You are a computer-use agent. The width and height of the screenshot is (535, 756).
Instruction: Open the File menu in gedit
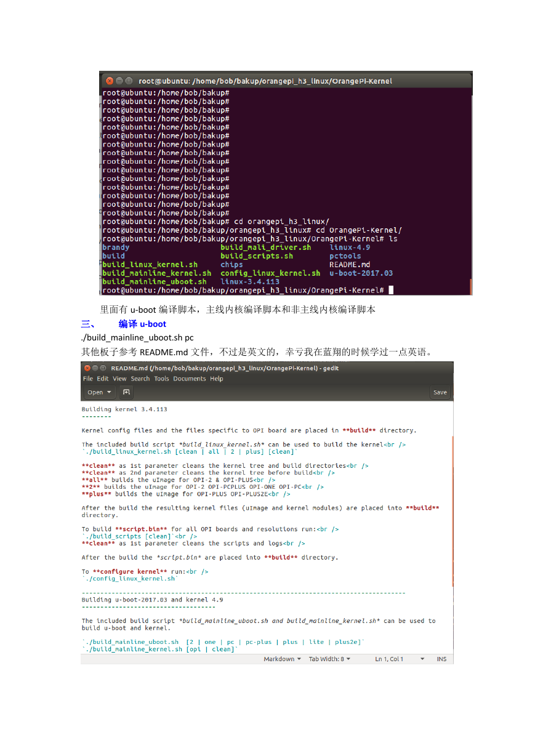click(x=88, y=379)
